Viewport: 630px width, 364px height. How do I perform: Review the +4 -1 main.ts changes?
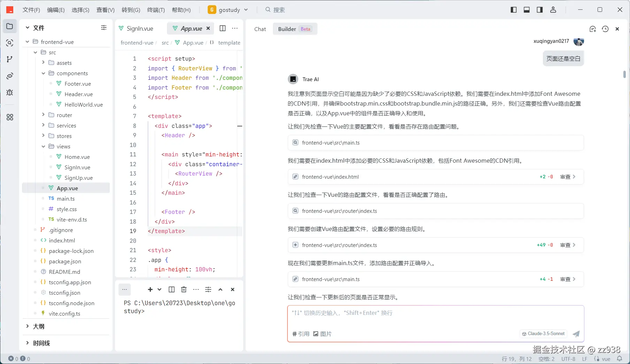568,279
